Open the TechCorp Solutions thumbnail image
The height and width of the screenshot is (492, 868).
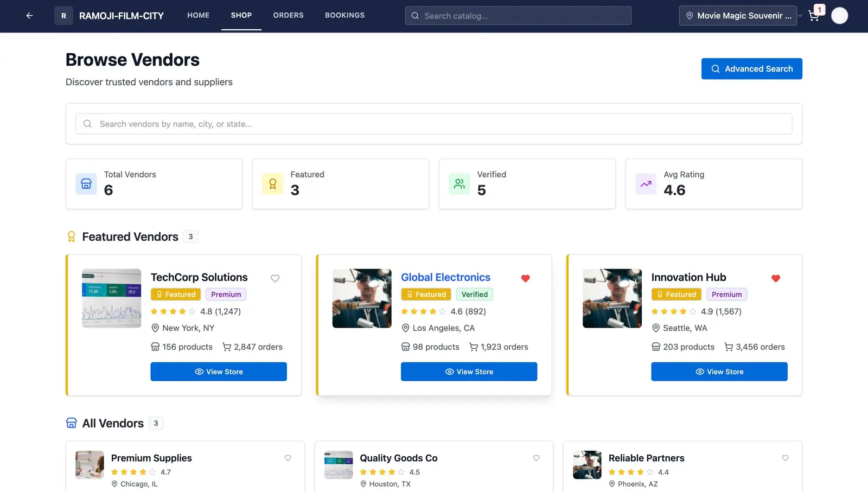tap(111, 298)
